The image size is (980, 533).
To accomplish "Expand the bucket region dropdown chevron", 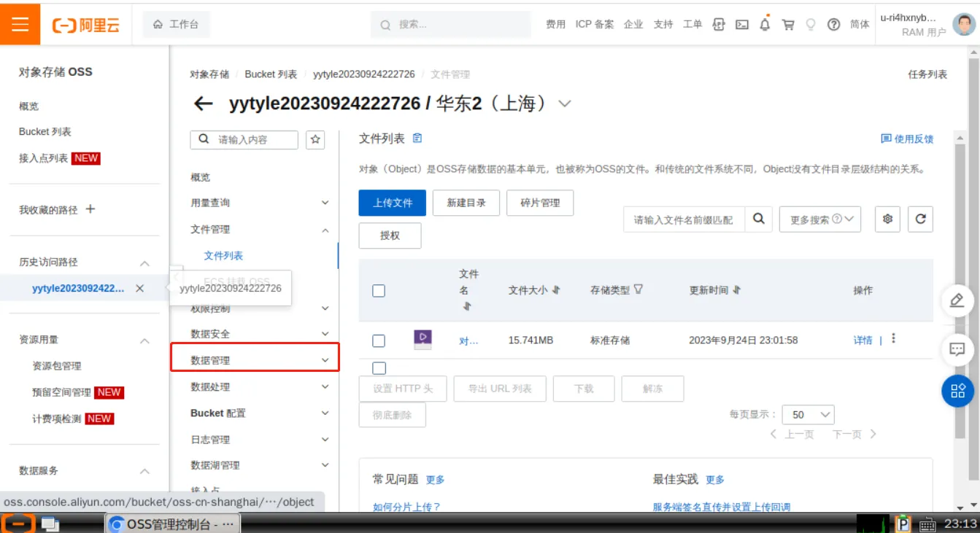I will 564,104.
